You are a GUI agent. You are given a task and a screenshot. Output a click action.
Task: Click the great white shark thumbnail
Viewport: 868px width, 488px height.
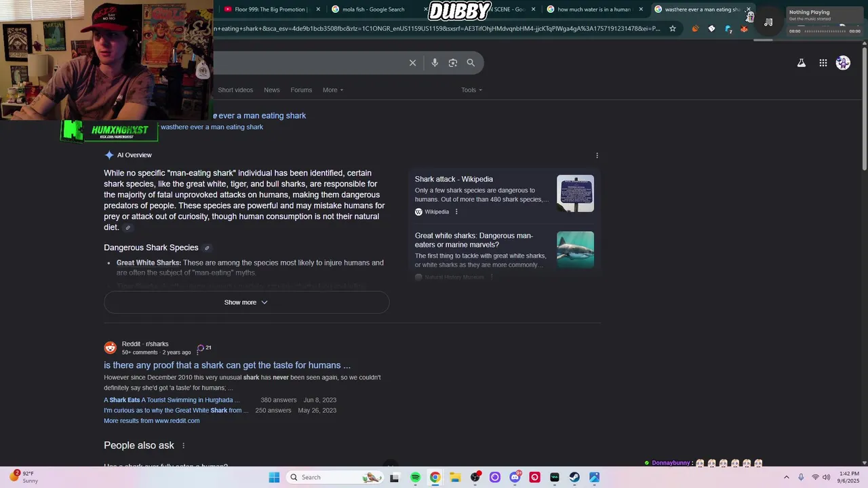coord(575,249)
